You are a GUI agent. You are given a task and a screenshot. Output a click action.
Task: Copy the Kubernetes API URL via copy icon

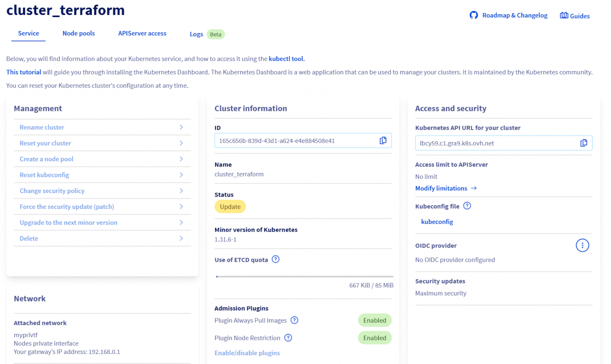(584, 143)
